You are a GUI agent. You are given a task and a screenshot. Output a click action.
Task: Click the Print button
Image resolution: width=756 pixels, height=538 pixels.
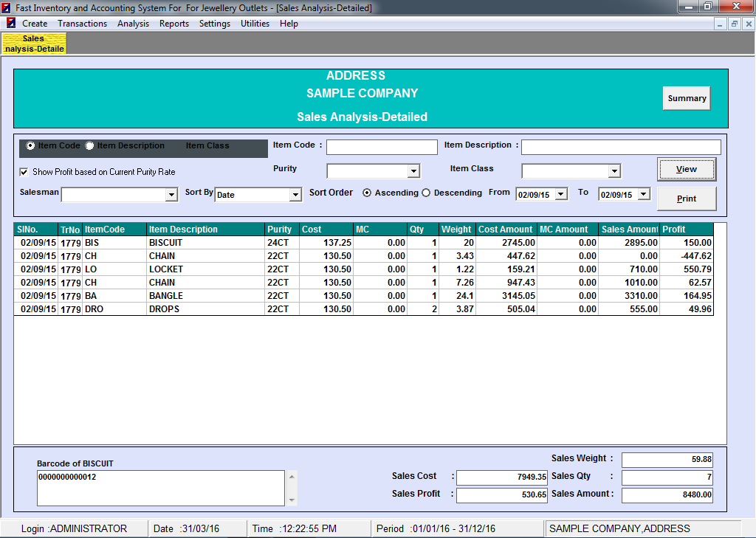687,199
